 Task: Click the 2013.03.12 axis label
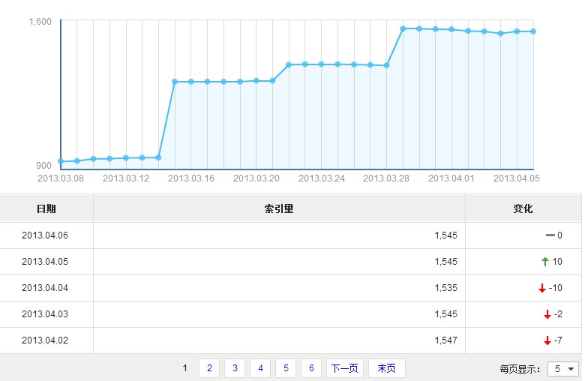(126, 178)
